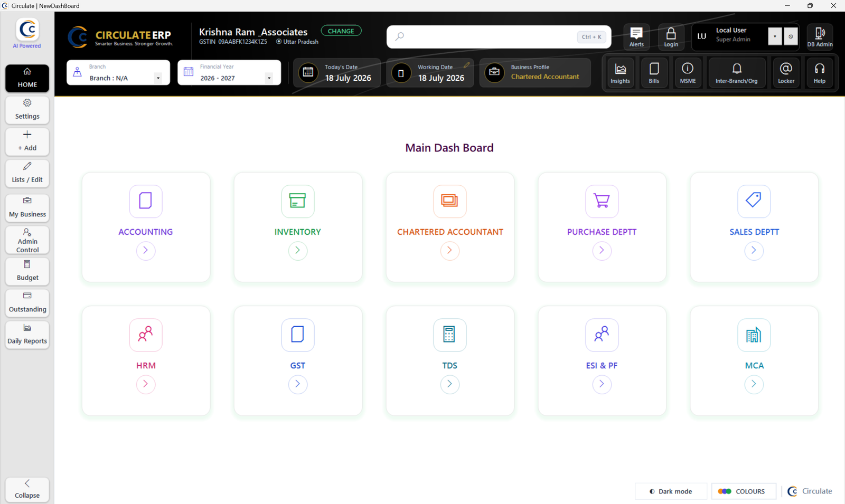Viewport: 845px width, 504px height.
Task: Open Daily Reports in sidebar
Action: pos(27,335)
